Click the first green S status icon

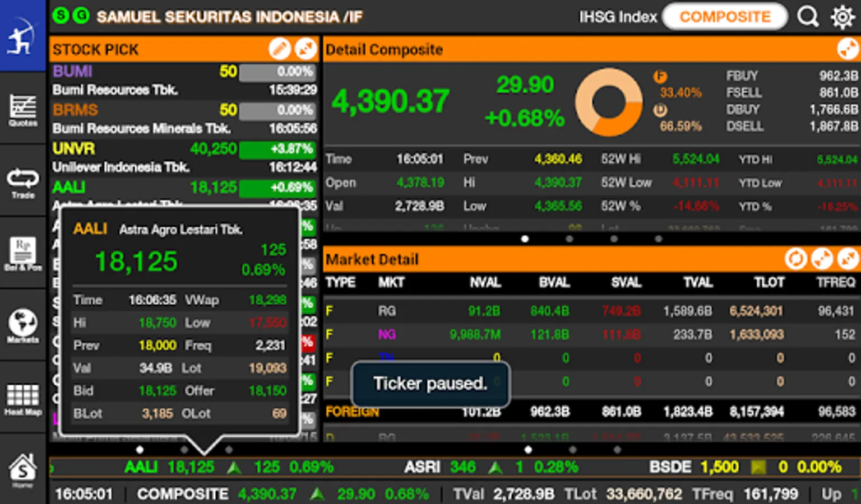pyautogui.click(x=61, y=16)
